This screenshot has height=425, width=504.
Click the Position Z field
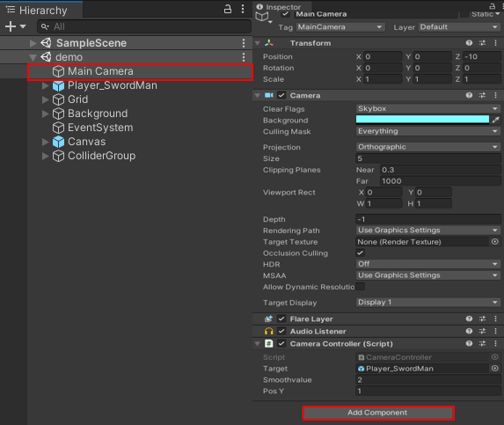(481, 56)
